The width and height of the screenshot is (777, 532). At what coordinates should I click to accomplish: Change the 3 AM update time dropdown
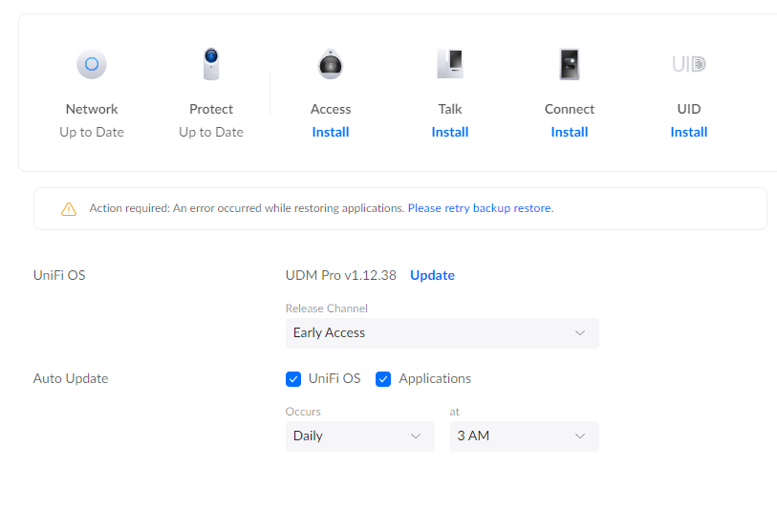[524, 436]
